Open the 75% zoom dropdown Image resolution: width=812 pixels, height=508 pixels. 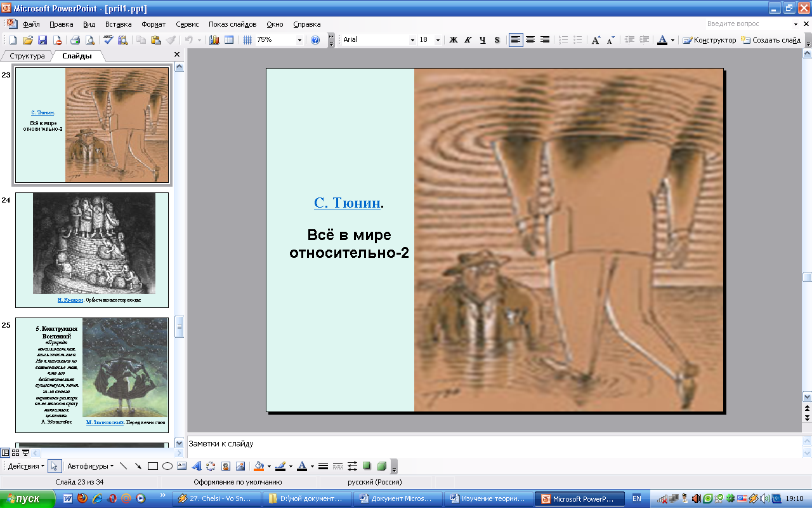click(x=300, y=40)
